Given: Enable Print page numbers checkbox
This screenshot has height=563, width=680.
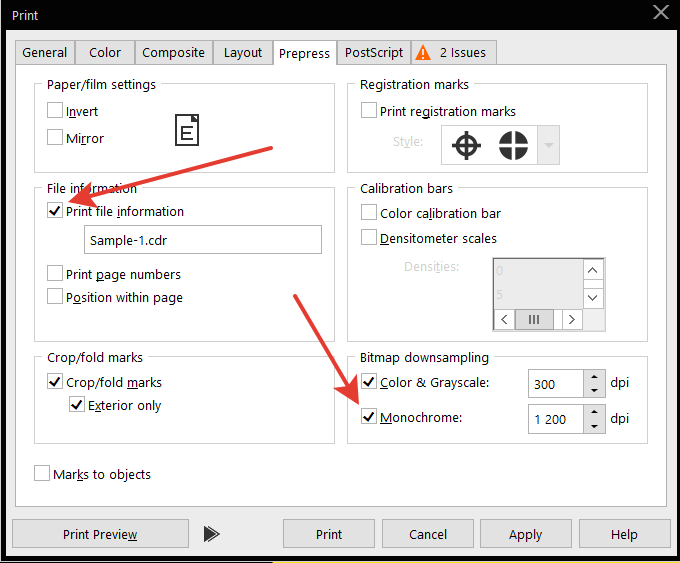Looking at the screenshot, I should (55, 273).
